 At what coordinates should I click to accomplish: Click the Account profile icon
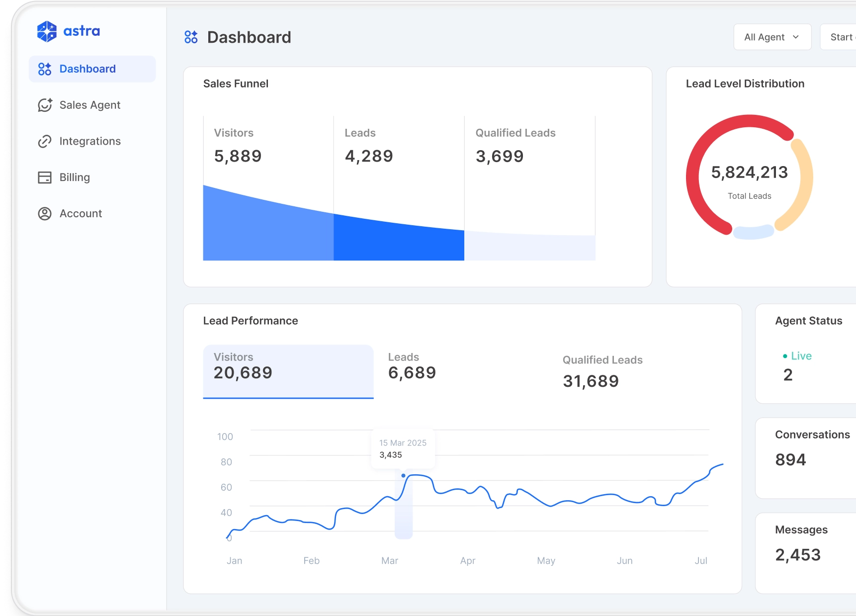(45, 214)
